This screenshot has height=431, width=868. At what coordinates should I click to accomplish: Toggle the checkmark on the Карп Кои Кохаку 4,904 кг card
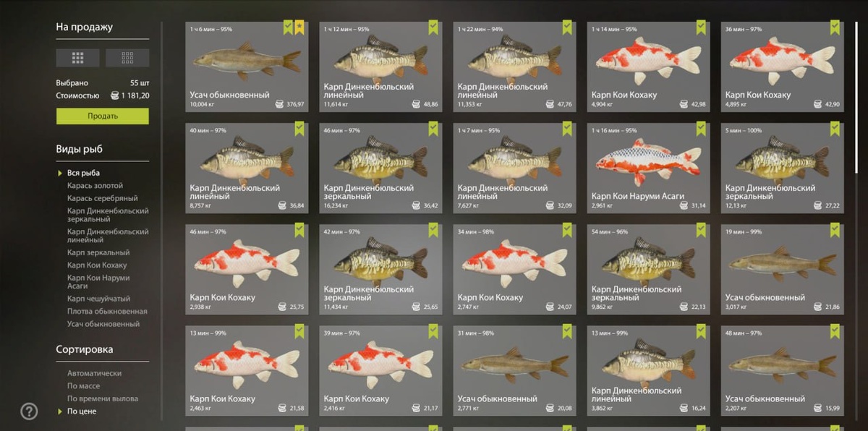(701, 28)
